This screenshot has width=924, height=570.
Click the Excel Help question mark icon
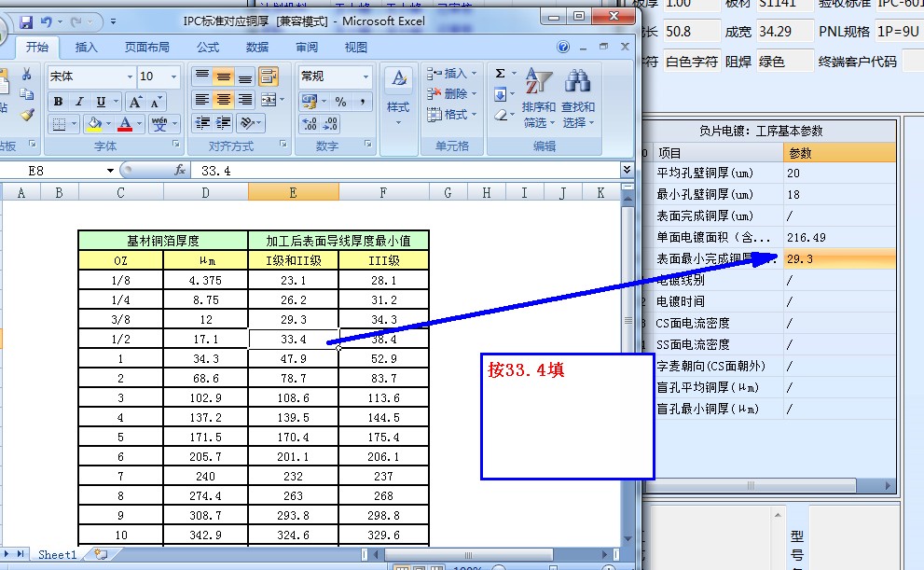pos(563,48)
